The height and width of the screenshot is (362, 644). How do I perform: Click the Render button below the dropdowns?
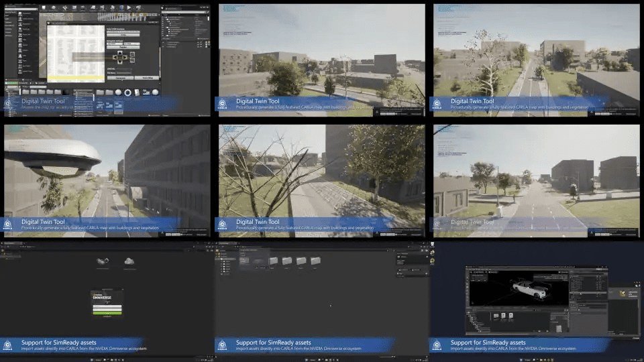pyautogui.click(x=123, y=47)
